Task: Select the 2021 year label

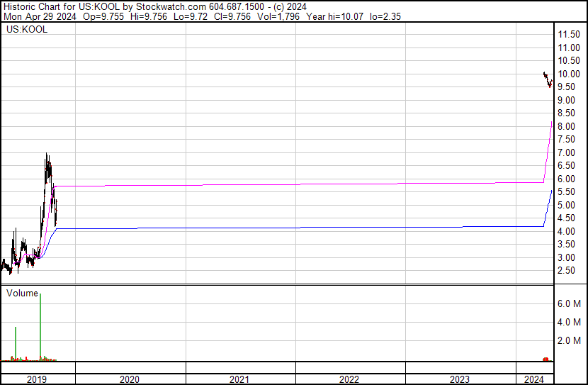Action: click(x=240, y=379)
